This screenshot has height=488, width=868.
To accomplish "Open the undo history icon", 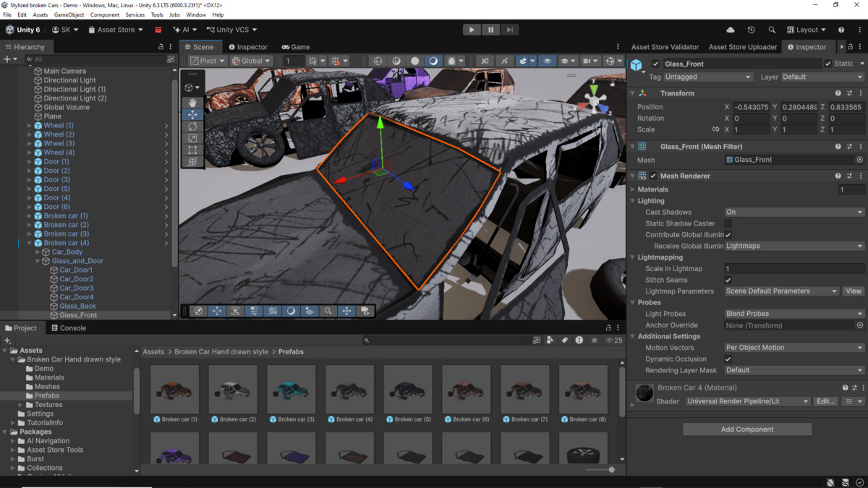I will (751, 30).
